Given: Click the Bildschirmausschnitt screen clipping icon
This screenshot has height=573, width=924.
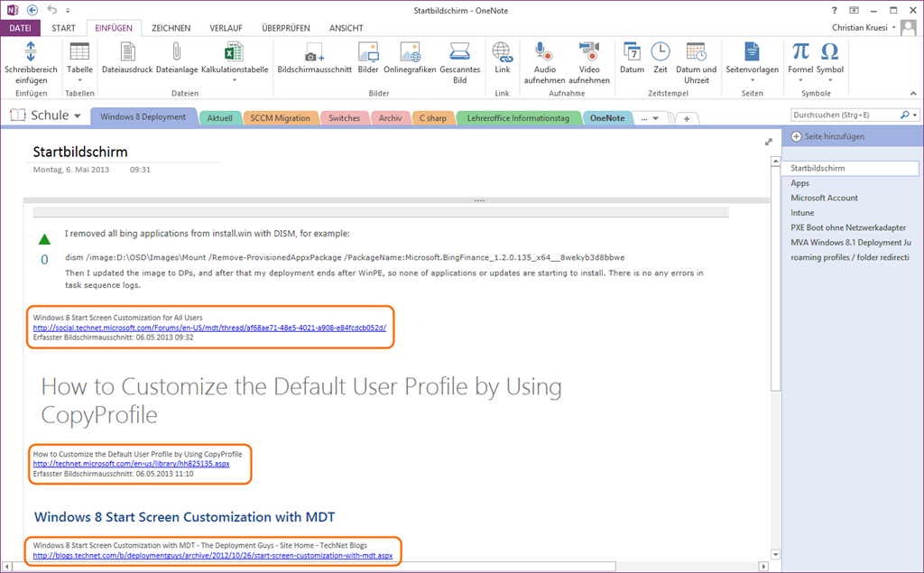Looking at the screenshot, I should tap(314, 52).
